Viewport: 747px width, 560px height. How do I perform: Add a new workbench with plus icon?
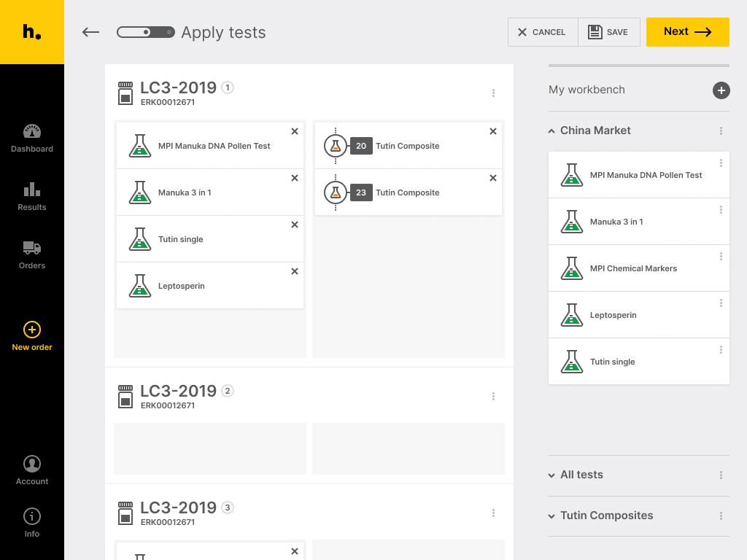point(721,90)
